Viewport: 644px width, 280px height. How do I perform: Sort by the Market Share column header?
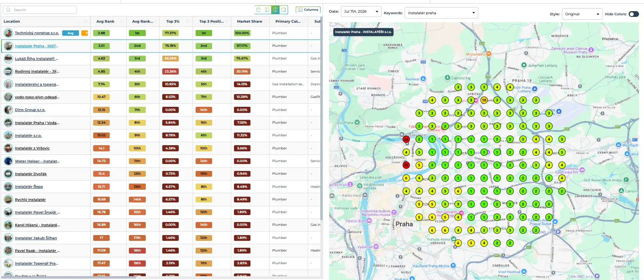coord(249,22)
